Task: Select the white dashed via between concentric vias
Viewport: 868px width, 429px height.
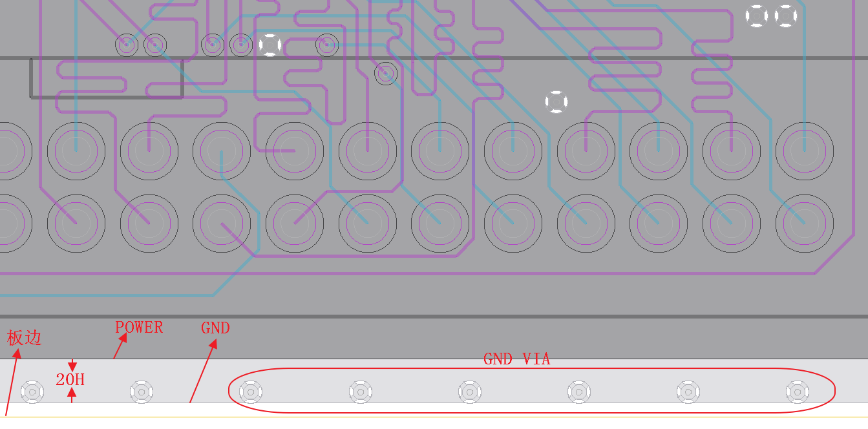Action: coord(270,45)
